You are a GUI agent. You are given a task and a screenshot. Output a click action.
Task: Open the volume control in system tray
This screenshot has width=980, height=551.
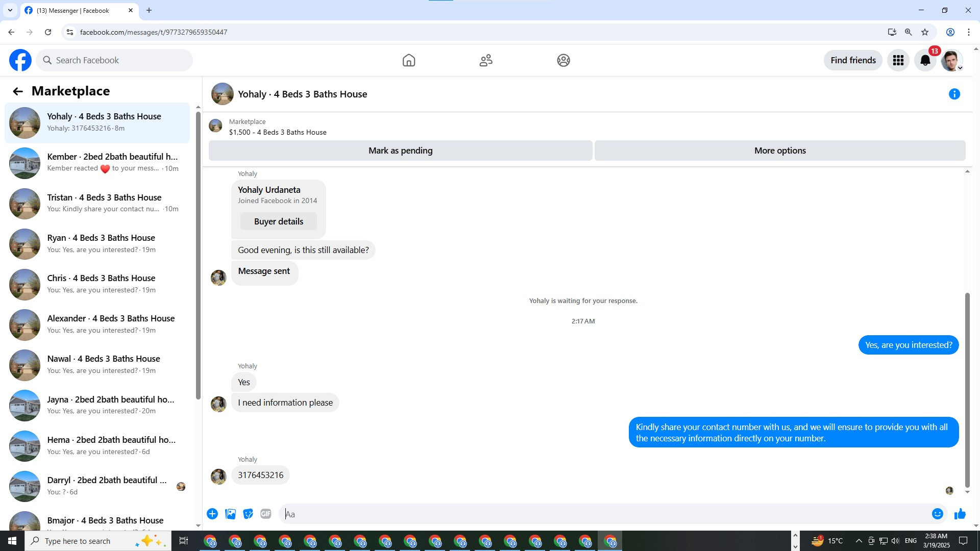(x=895, y=541)
